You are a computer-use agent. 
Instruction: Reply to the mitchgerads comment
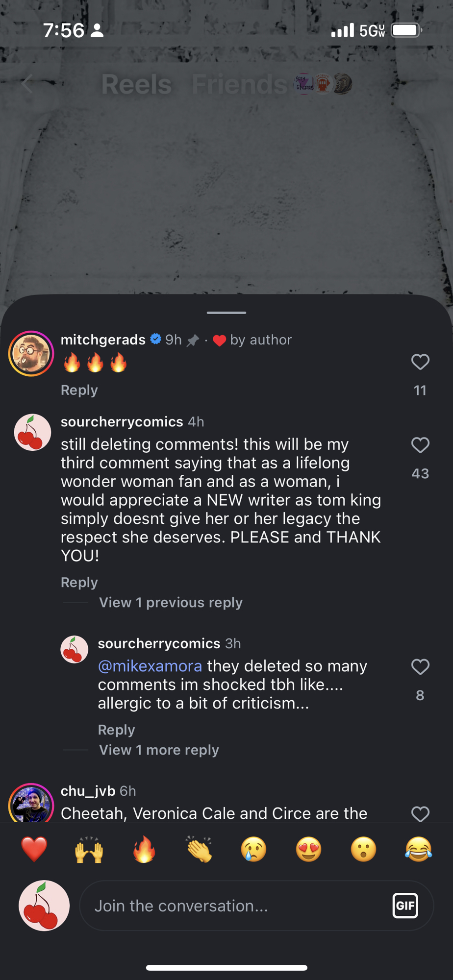click(x=79, y=390)
